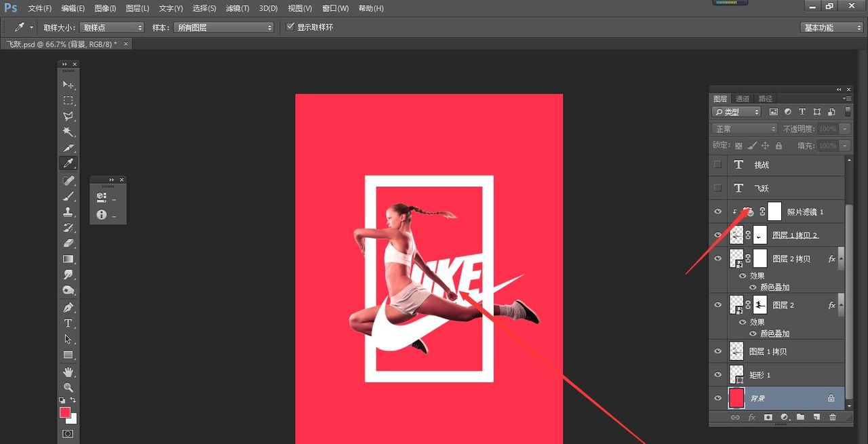Hide the 矩形 1 layer

pos(717,375)
